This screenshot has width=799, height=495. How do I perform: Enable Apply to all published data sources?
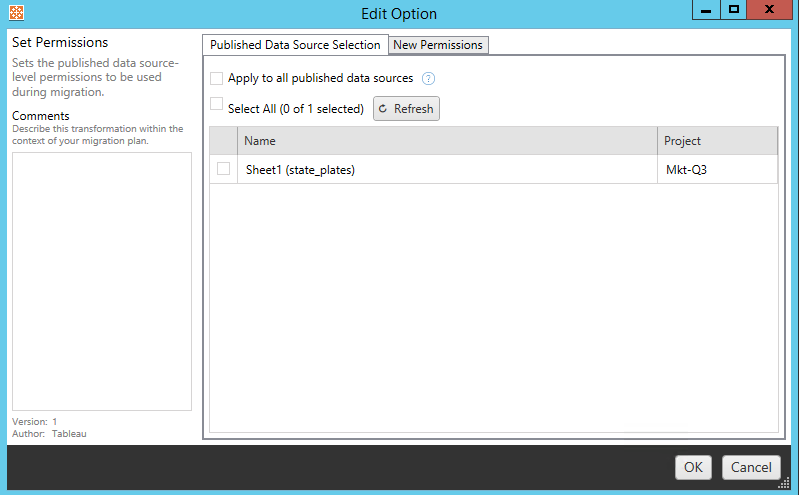217,78
